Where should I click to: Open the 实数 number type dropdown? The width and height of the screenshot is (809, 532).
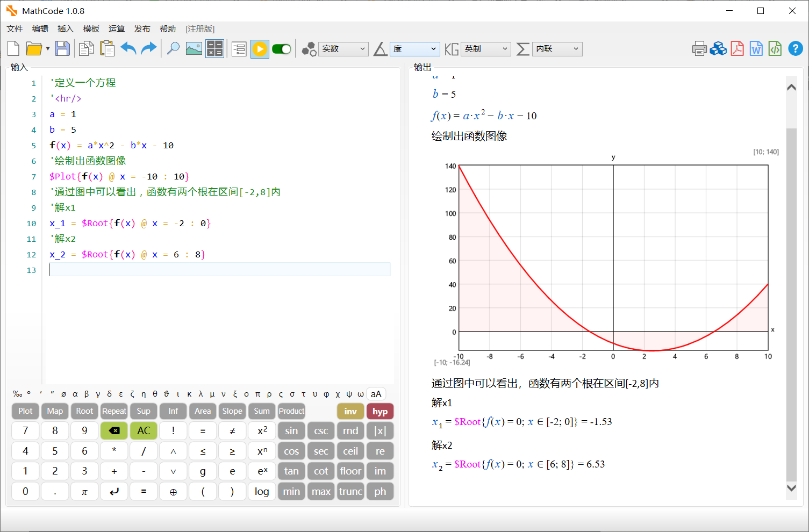pyautogui.click(x=343, y=49)
